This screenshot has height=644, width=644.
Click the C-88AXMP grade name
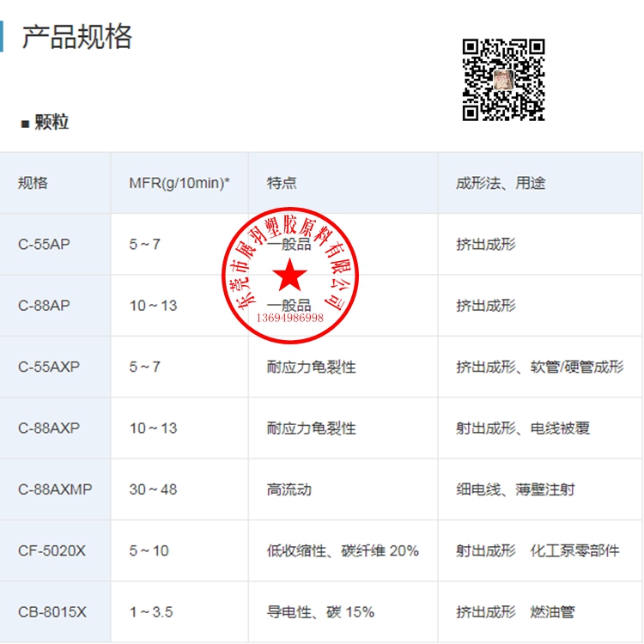(x=55, y=489)
